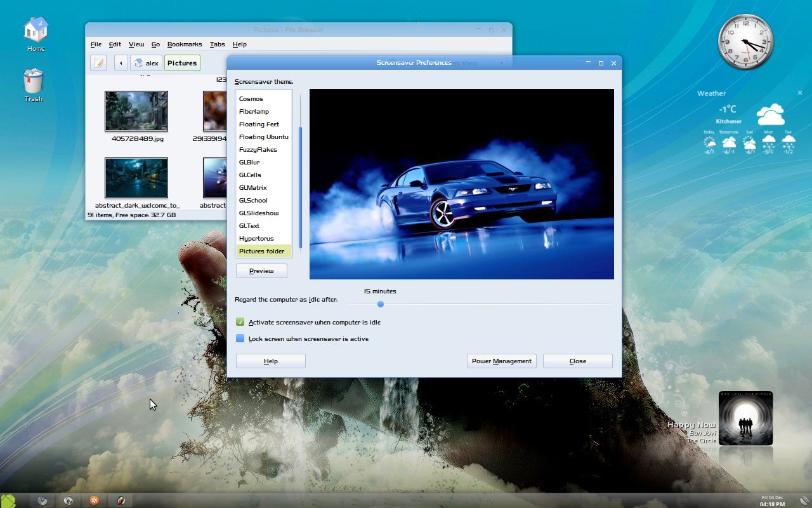Select Hypertorus screensaver theme
Viewport: 812px width, 508px height.
(x=264, y=239)
